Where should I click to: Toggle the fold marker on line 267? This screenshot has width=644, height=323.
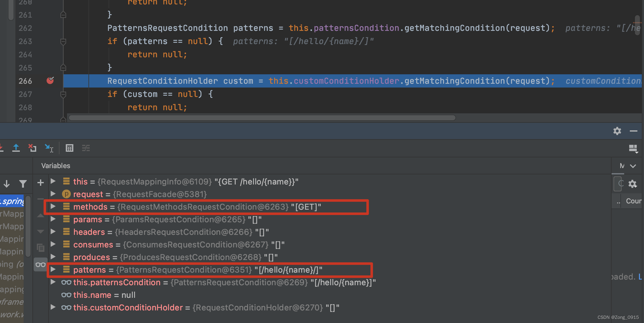tap(63, 94)
